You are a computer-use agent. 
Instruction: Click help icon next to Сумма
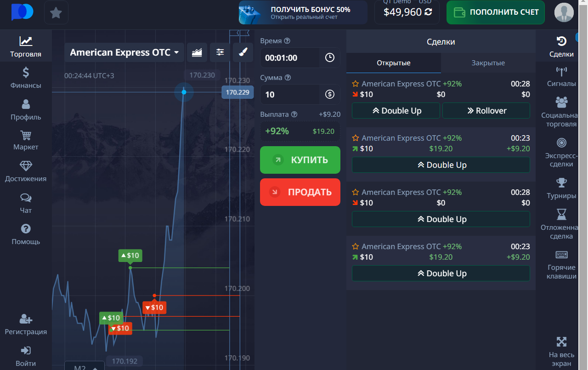(288, 78)
